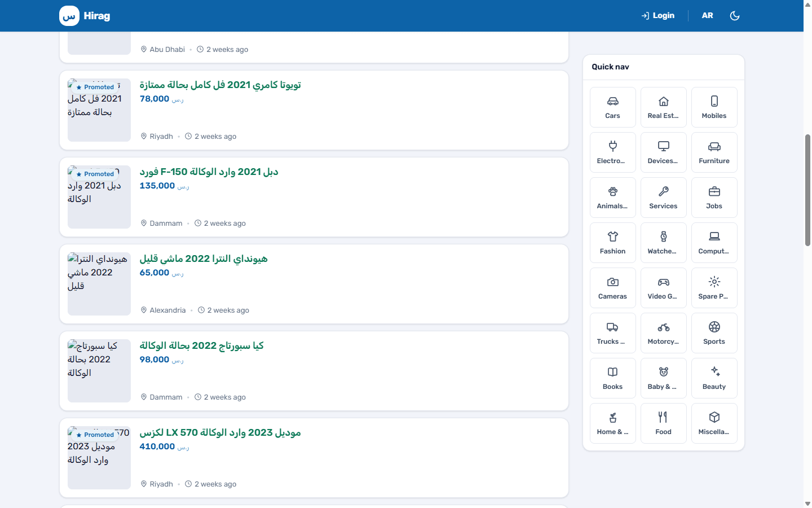The height and width of the screenshot is (508, 812).
Task: Switch language to AR
Action: coord(707,16)
